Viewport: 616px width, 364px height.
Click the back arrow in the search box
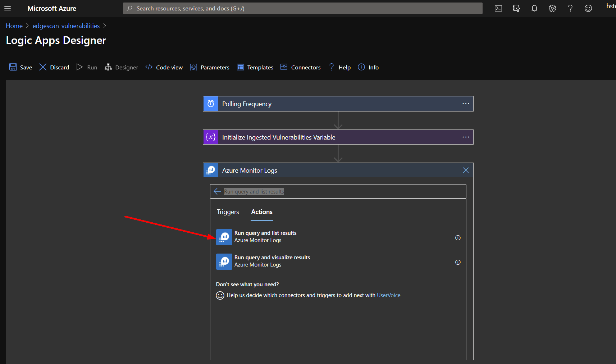[x=217, y=191]
